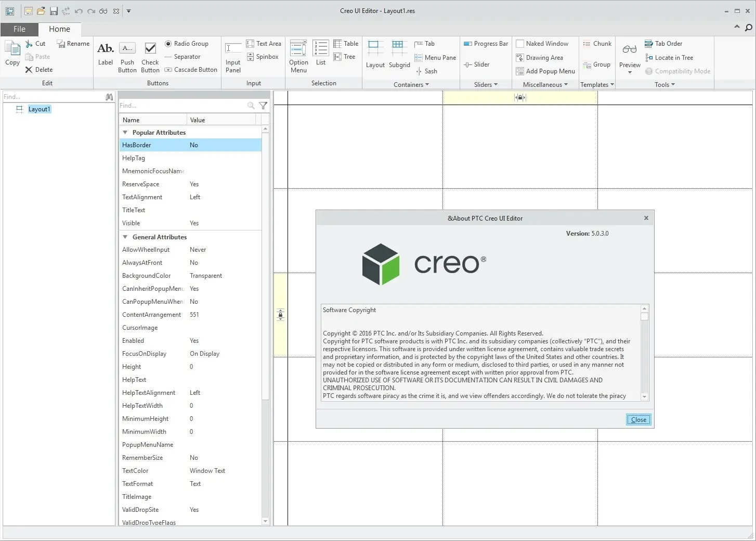Add a Tab container from the ribbon
756x541 pixels.
(424, 44)
